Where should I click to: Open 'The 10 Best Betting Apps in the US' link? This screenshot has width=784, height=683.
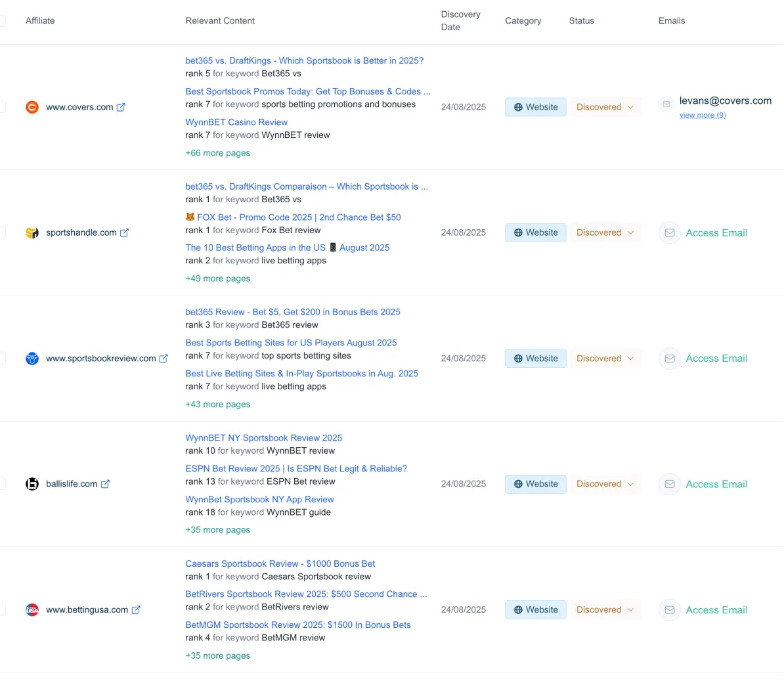[x=287, y=248]
